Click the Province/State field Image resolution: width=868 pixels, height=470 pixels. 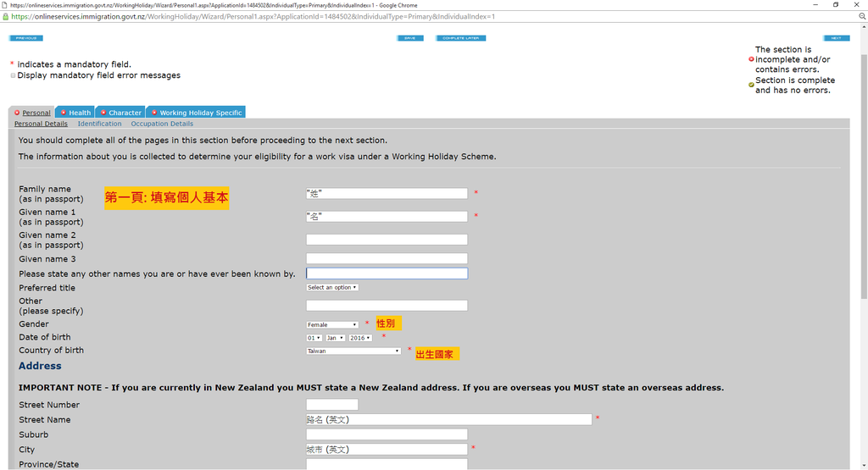click(387, 464)
